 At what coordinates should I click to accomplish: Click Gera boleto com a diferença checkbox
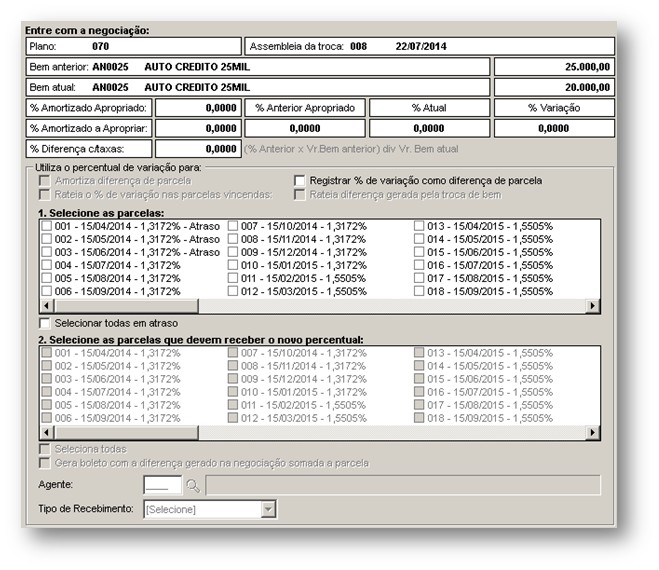tap(45, 463)
